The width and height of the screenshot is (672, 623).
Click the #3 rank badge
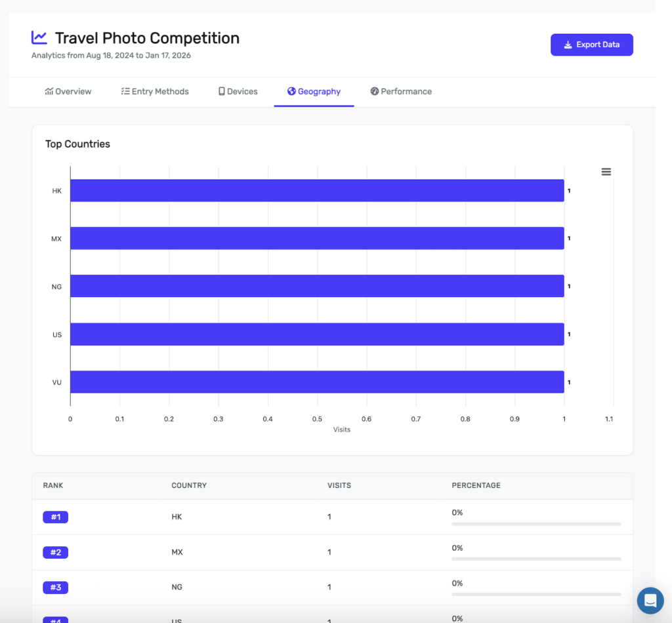point(56,588)
